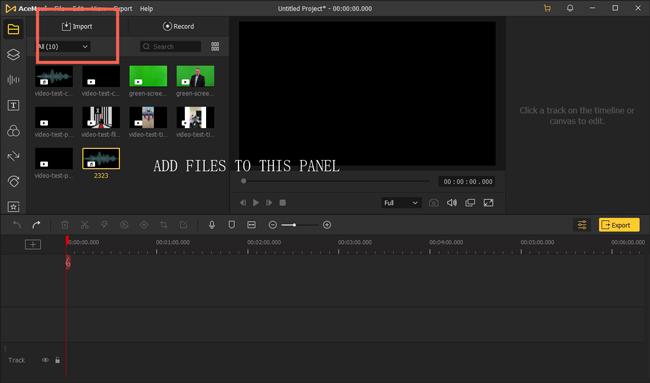Click the lightning Speed icon
The width and height of the screenshot is (650, 383).
(104, 225)
